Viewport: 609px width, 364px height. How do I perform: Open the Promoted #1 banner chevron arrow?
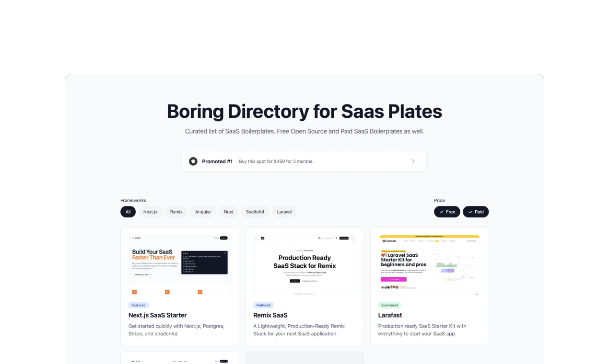pyautogui.click(x=413, y=161)
